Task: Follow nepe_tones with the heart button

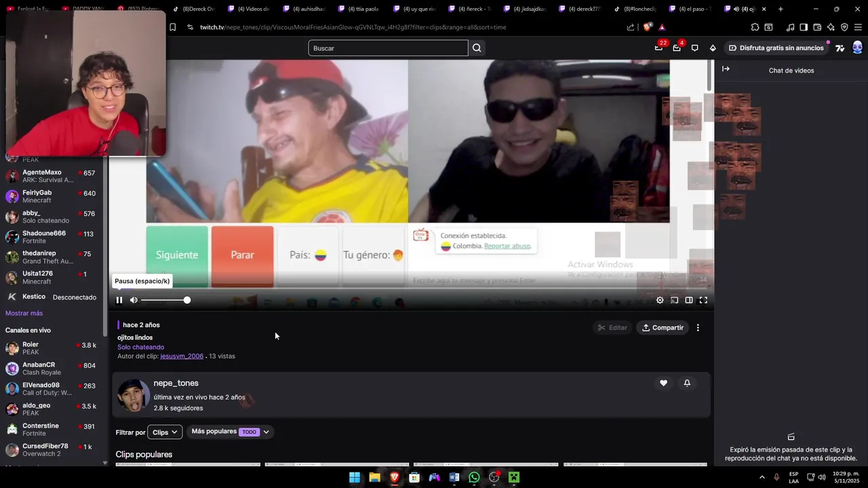Action: tap(663, 383)
